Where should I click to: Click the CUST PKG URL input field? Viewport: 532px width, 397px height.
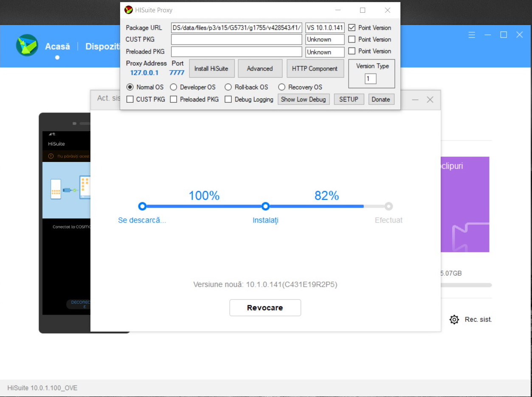coord(236,39)
